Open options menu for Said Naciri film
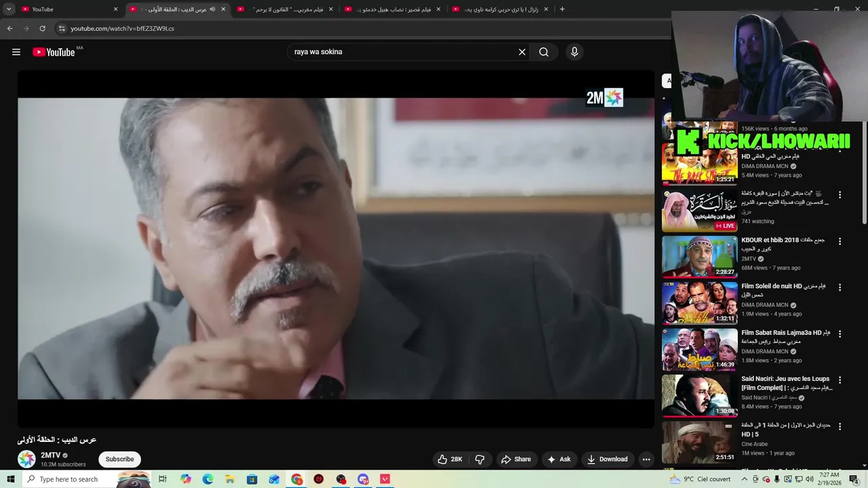868x488 pixels. coord(840,380)
